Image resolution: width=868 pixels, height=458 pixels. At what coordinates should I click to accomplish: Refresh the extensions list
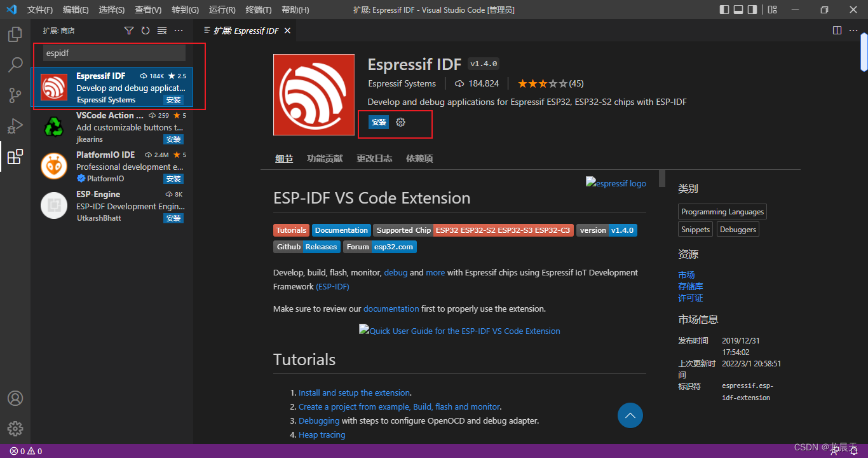(146, 31)
